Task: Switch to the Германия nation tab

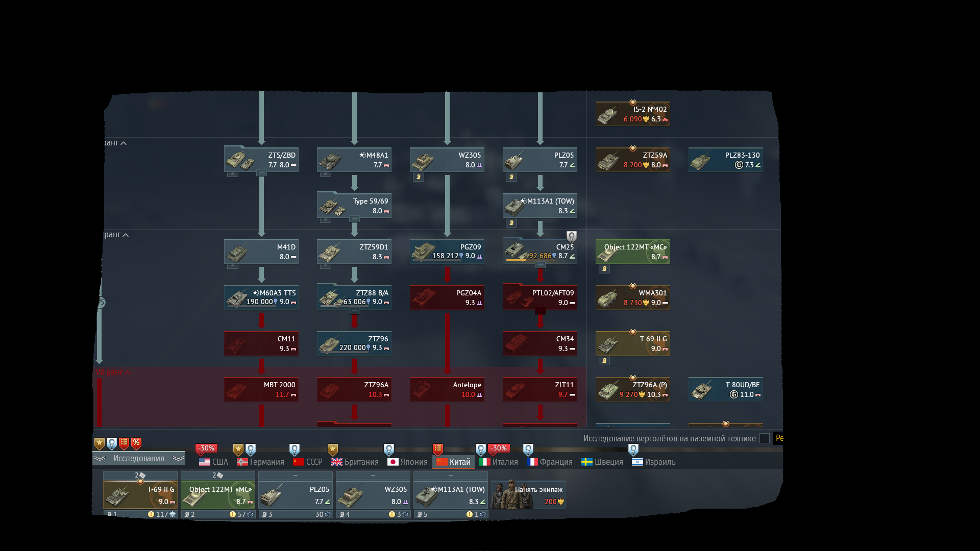Action: (261, 462)
